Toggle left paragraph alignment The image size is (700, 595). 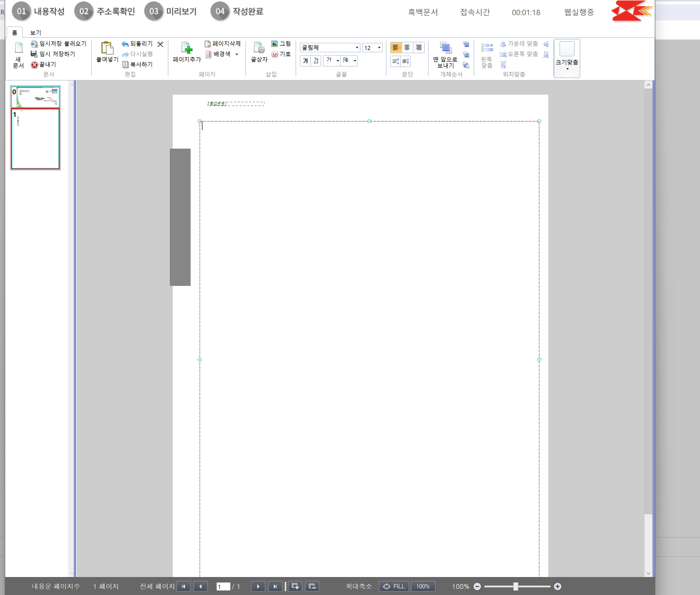click(x=396, y=47)
